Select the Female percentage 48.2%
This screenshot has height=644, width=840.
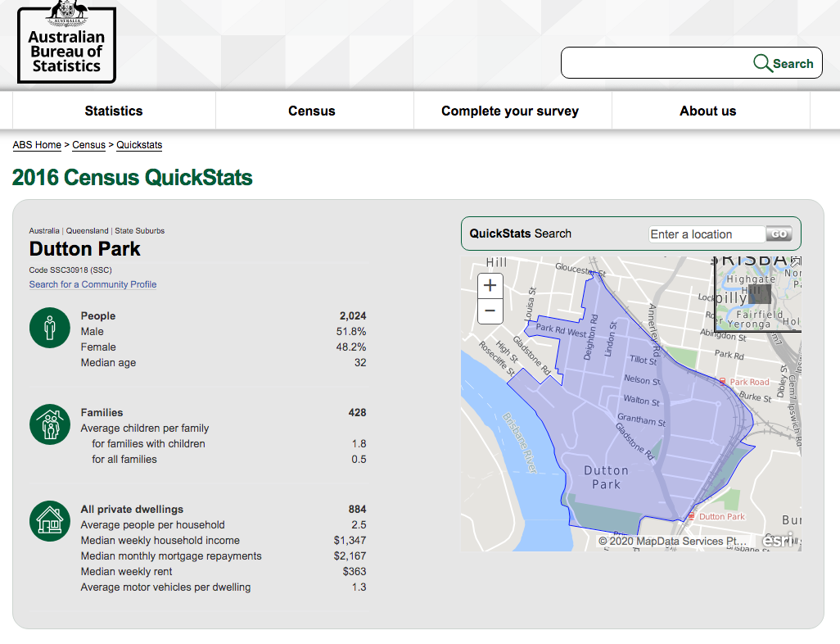click(351, 347)
